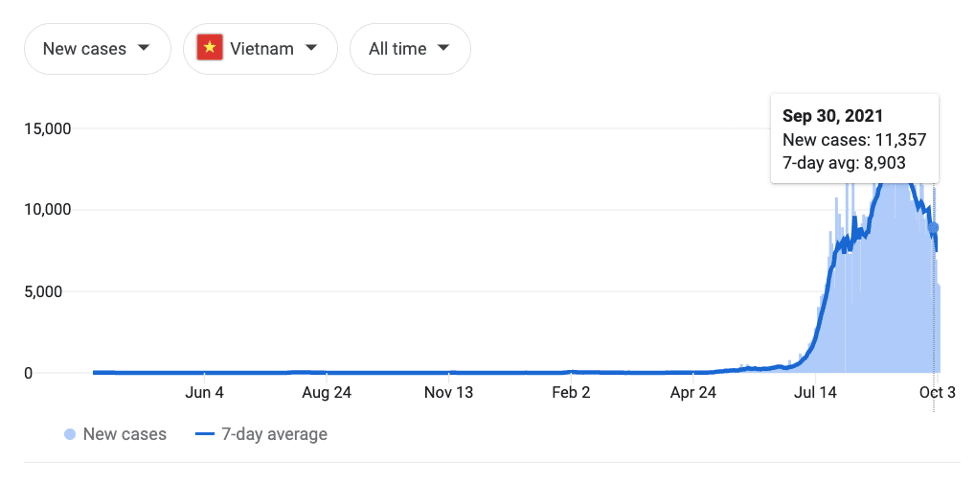The height and width of the screenshot is (485, 977).
Task: Click the Nov 13 axis label
Action: 449,393
